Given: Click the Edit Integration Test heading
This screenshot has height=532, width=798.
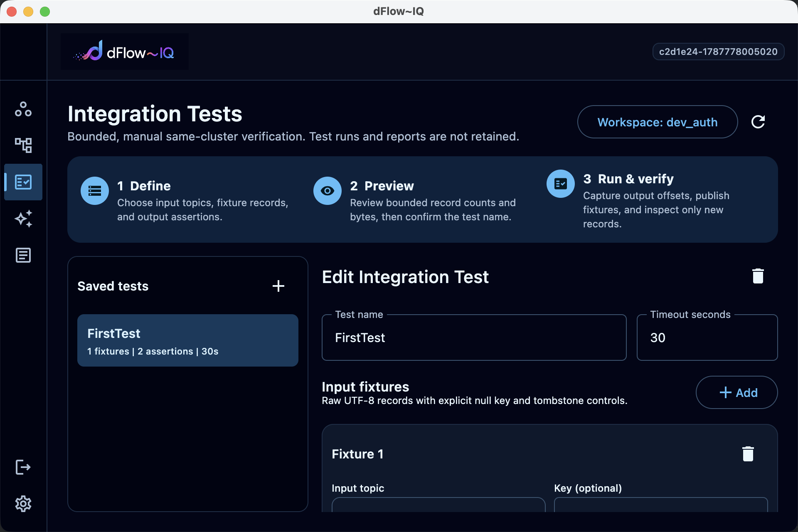Looking at the screenshot, I should (405, 277).
